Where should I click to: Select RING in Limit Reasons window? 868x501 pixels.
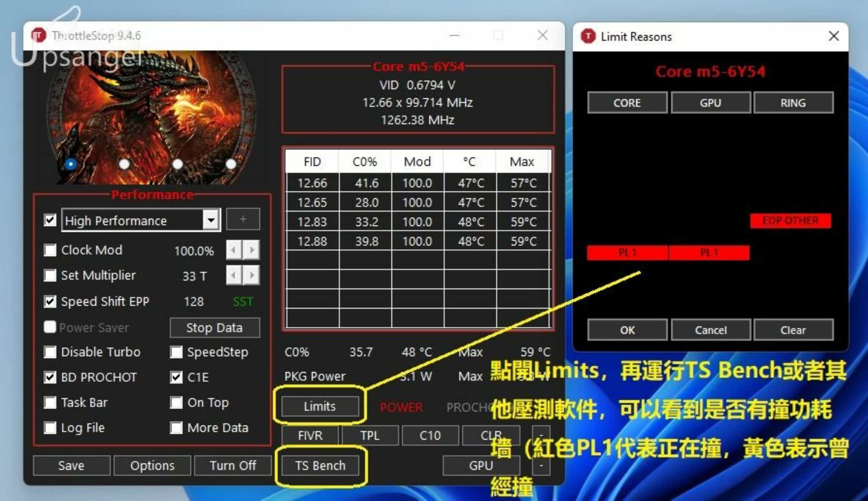click(793, 103)
